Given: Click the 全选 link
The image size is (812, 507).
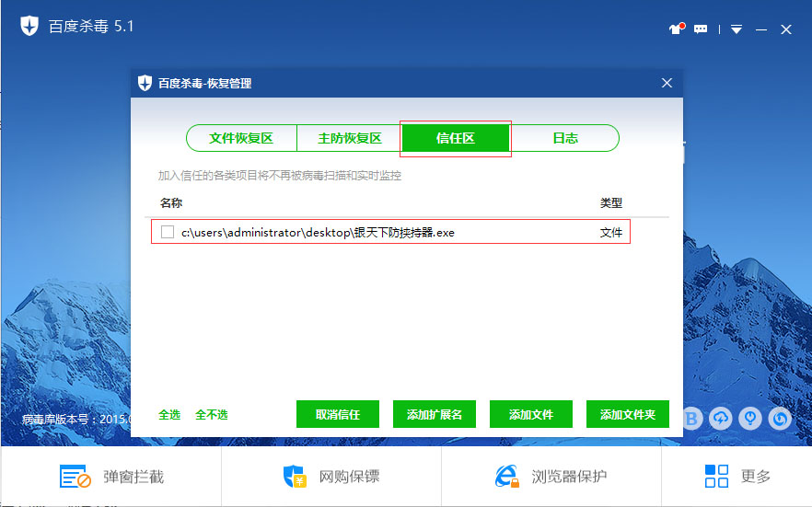Looking at the screenshot, I should (169, 415).
